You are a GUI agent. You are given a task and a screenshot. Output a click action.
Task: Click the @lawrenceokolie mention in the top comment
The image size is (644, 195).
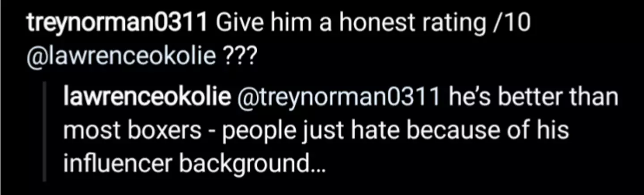click(x=121, y=57)
